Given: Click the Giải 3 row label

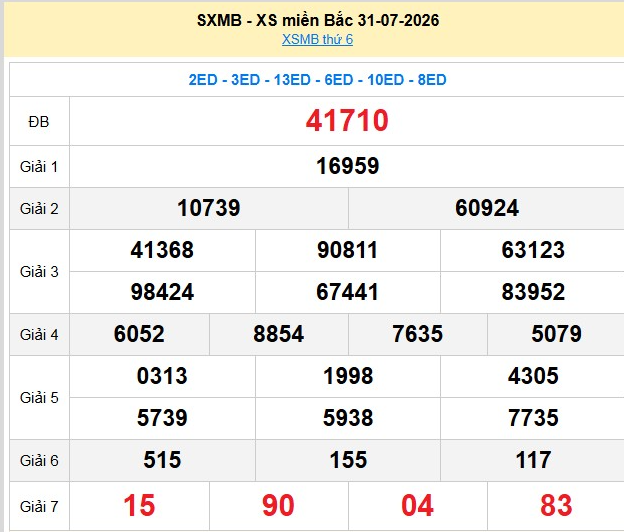Looking at the screenshot, I should 39,272.
